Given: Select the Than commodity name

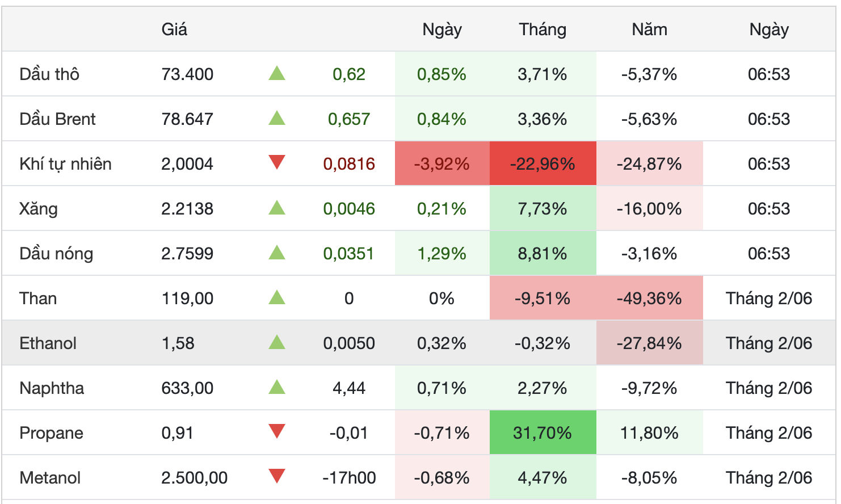Looking at the screenshot, I should pyautogui.click(x=38, y=299).
